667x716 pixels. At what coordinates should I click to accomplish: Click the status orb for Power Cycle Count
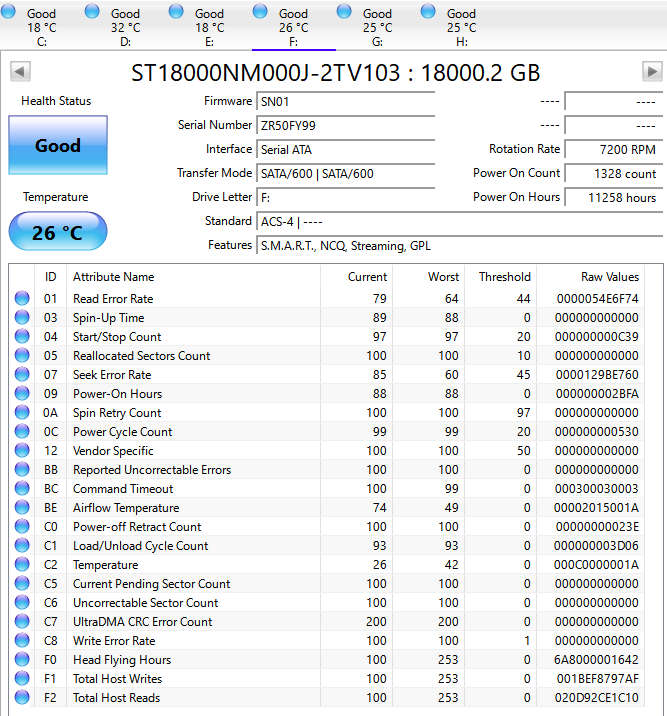point(22,431)
